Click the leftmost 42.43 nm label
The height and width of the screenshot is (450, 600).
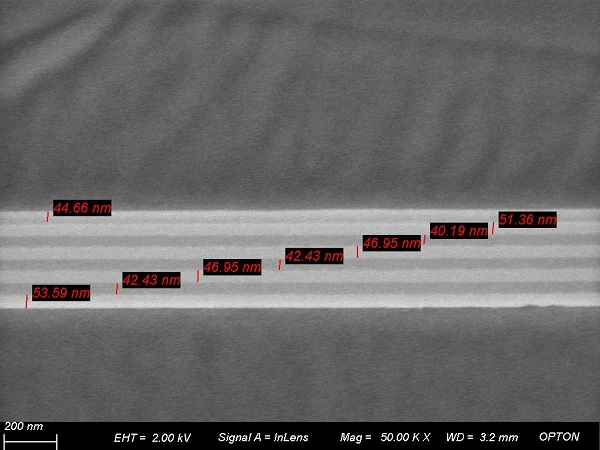[151, 280]
